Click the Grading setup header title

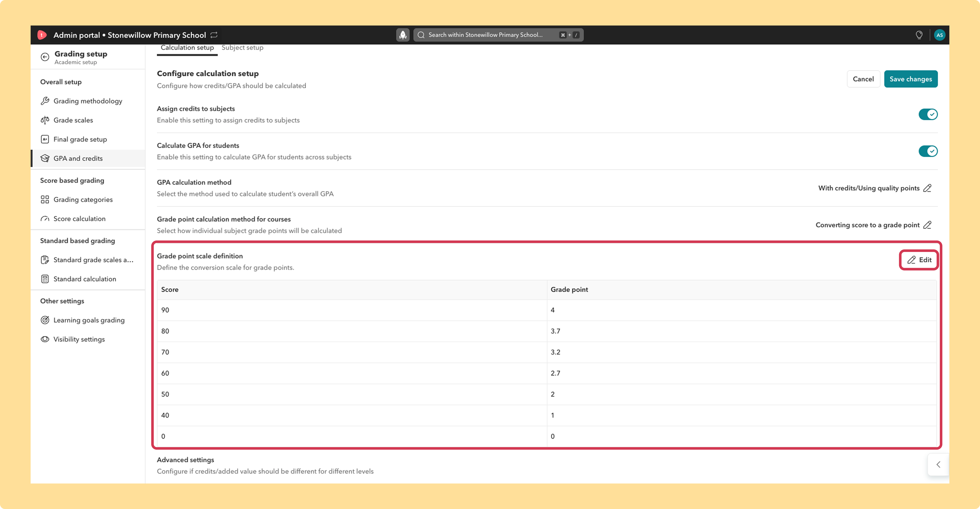point(81,54)
